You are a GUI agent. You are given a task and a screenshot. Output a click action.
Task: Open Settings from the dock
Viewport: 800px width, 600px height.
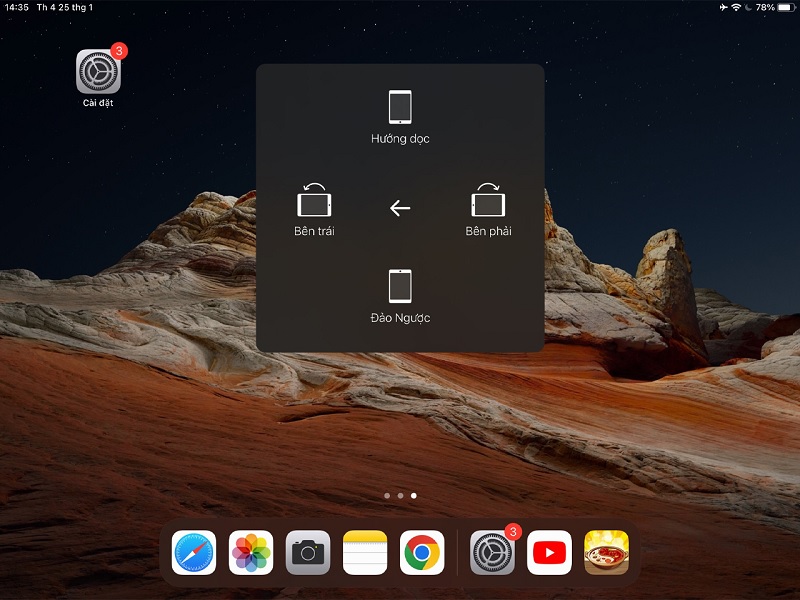[488, 551]
